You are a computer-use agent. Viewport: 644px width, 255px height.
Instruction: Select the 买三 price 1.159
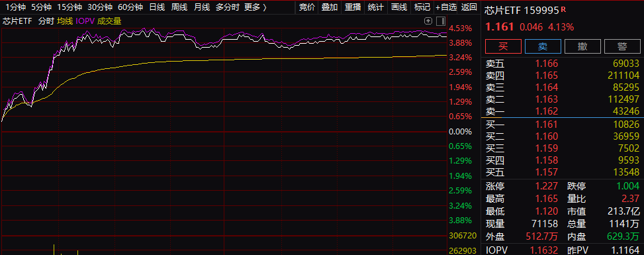547,148
